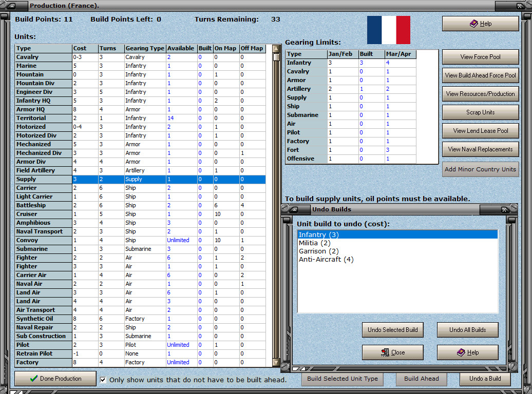Toggle the only show units checkbox
This screenshot has width=532, height=394.
click(x=103, y=380)
